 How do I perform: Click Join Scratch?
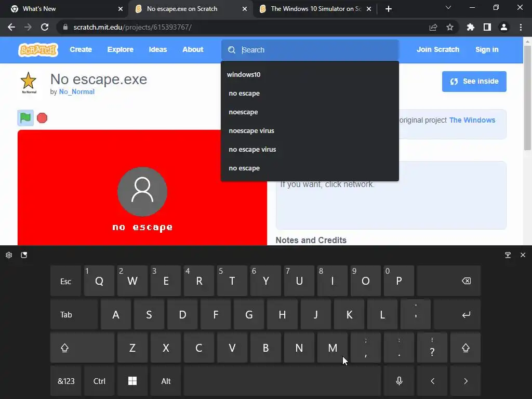pyautogui.click(x=437, y=49)
